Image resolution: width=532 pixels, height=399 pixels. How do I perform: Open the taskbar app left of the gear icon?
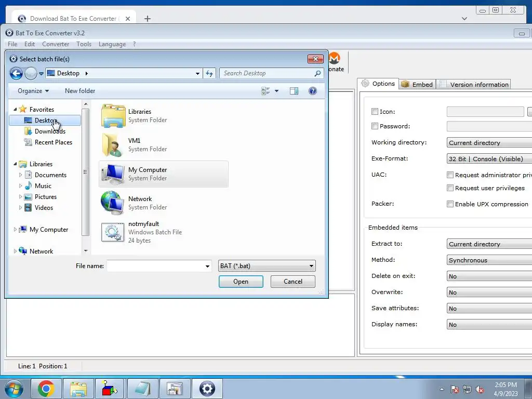pos(175,389)
